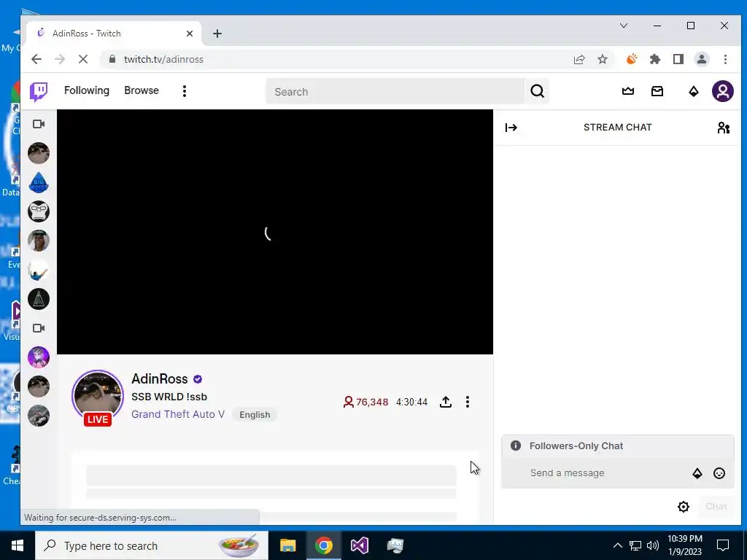Image resolution: width=747 pixels, height=560 pixels.
Task: Select the AdinRoss - Twitch tab
Action: tap(112, 34)
